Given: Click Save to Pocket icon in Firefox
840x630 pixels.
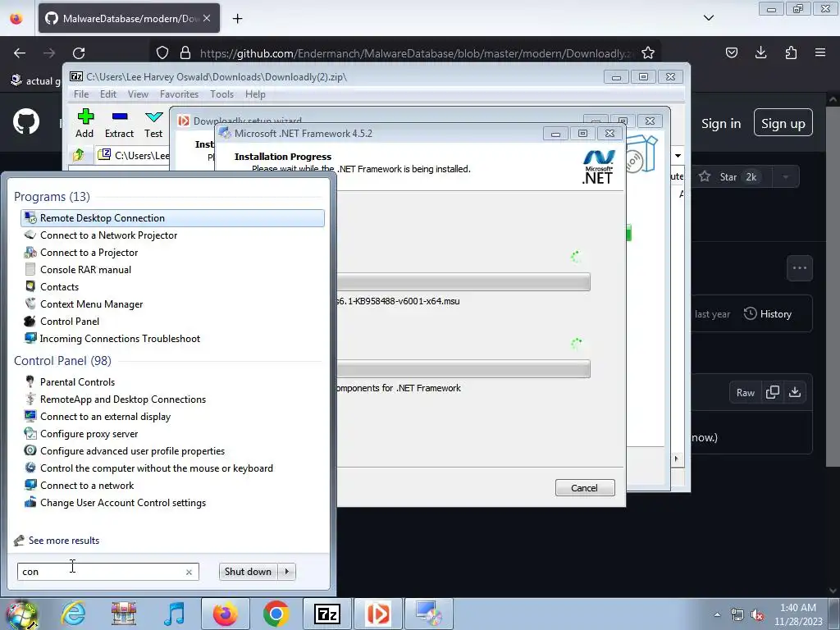Looking at the screenshot, I should [x=731, y=52].
